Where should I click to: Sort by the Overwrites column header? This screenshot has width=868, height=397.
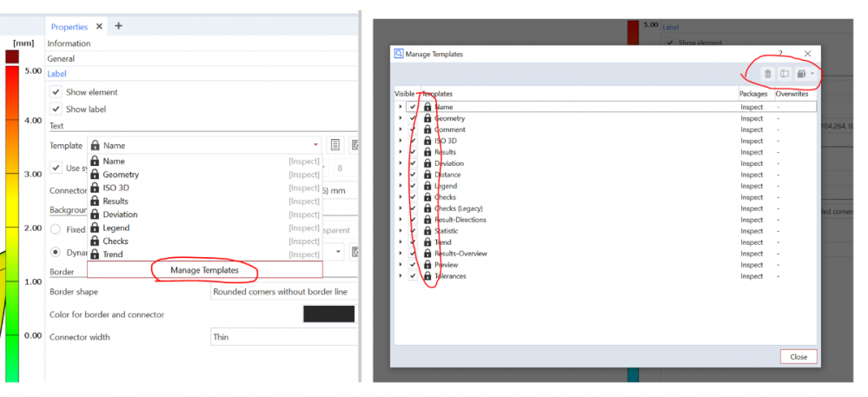point(792,94)
